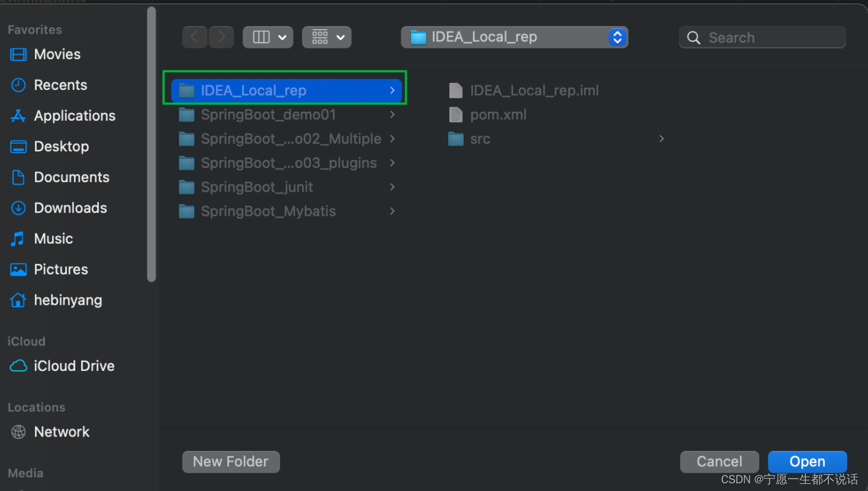Expand chevron of the SpringBoot_demo01 row
Viewport: 868px width, 491px height.
[393, 115]
